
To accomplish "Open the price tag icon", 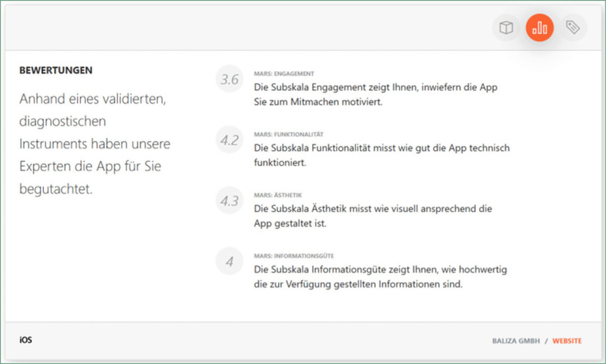I will (572, 28).
